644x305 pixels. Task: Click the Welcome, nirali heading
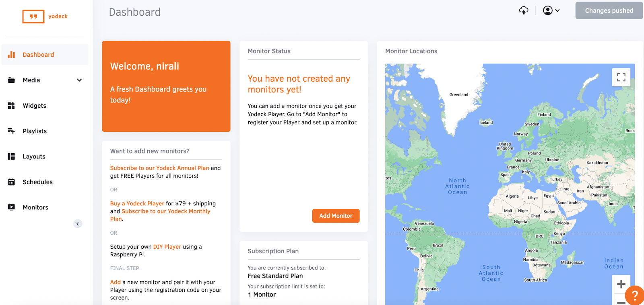tap(144, 66)
